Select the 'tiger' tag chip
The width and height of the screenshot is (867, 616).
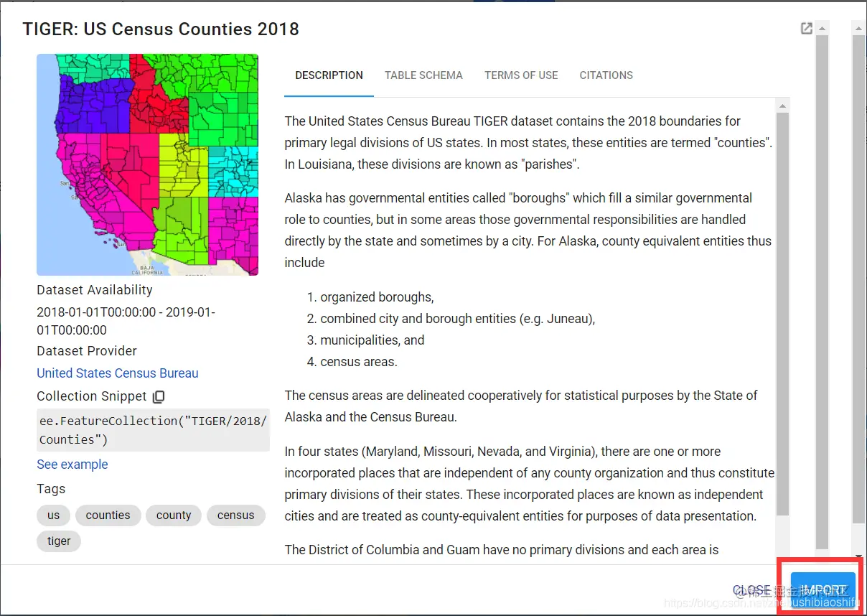tap(59, 541)
